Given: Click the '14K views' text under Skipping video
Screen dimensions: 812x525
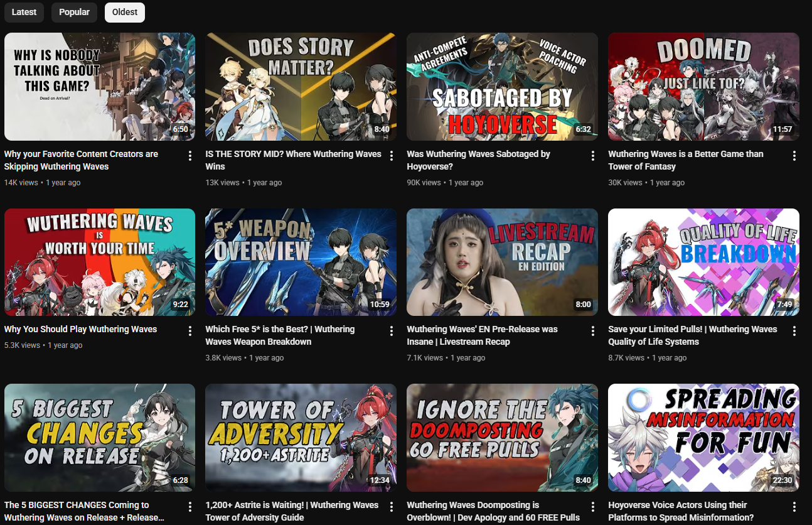Looking at the screenshot, I should pos(21,183).
